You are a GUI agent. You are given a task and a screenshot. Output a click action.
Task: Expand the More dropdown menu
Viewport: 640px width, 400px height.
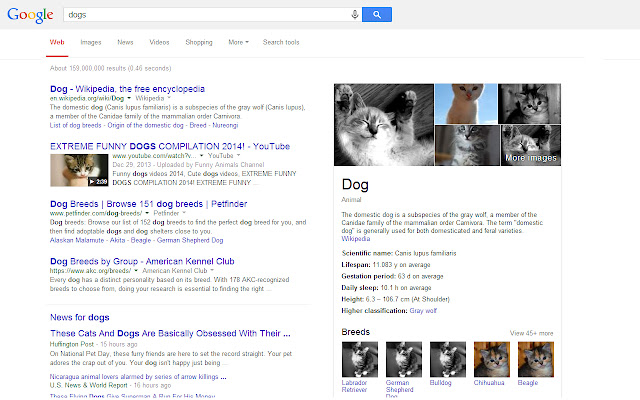click(238, 42)
